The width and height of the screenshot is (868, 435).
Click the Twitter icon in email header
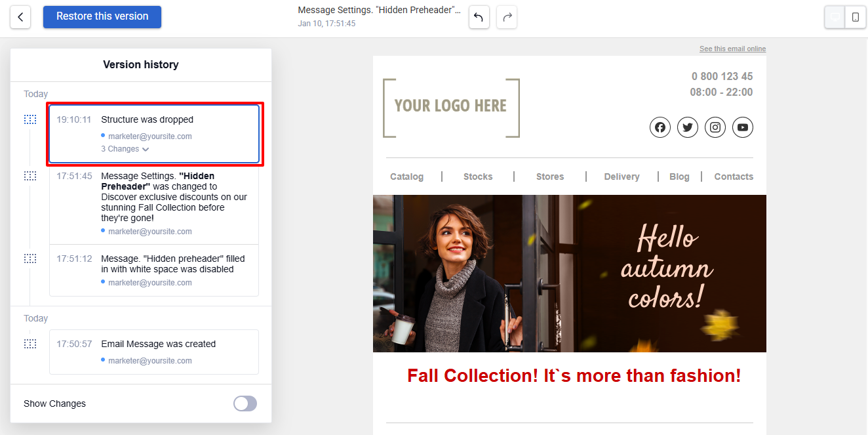point(688,127)
